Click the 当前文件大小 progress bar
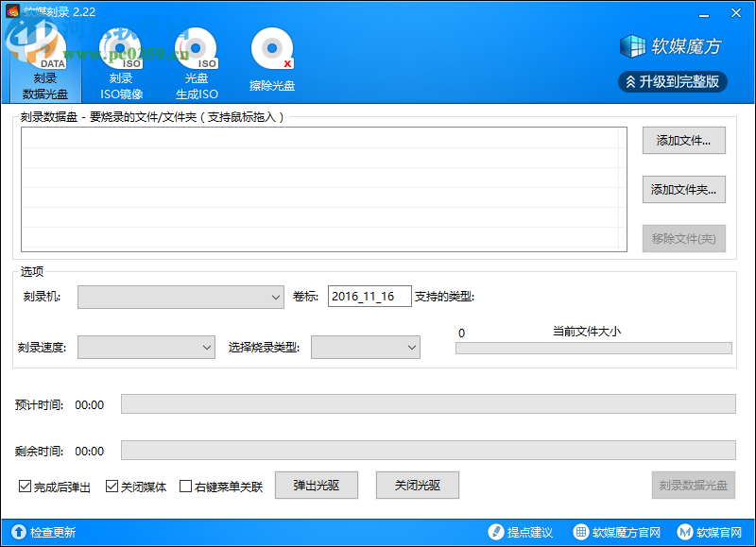 (593, 348)
